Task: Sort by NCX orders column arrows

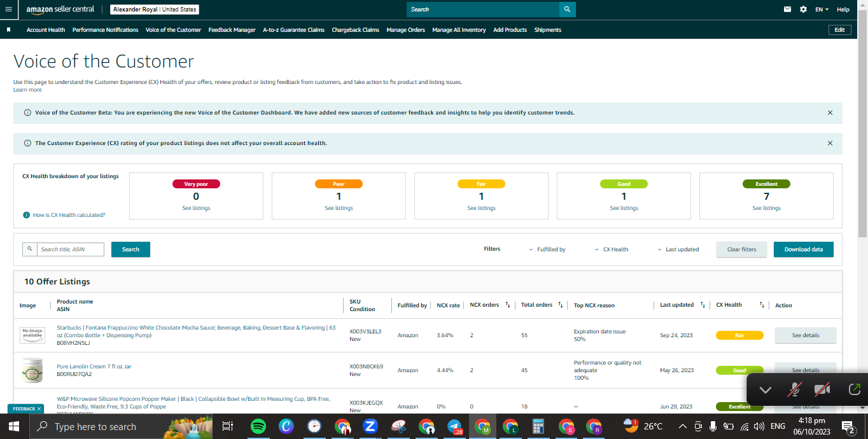Action: point(507,305)
